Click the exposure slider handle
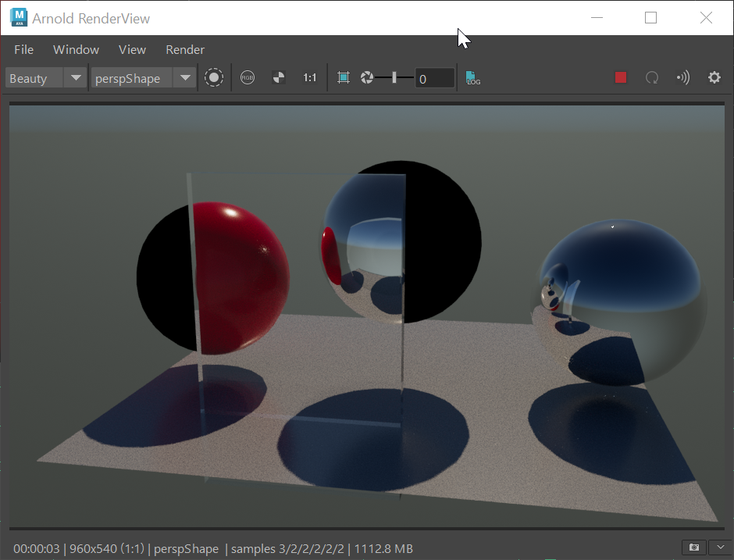Viewport: 734px width, 560px height. [x=394, y=77]
